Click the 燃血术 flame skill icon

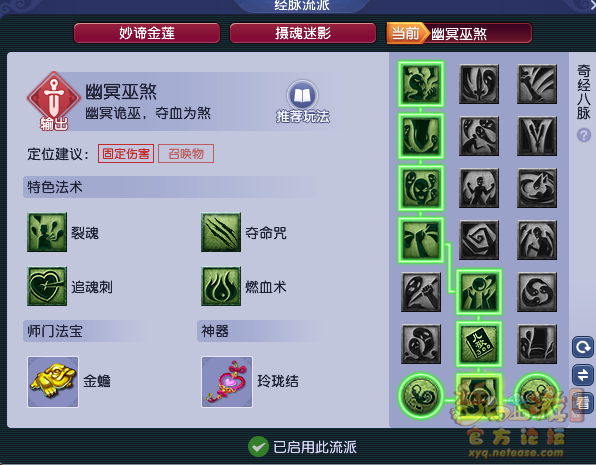tap(221, 286)
